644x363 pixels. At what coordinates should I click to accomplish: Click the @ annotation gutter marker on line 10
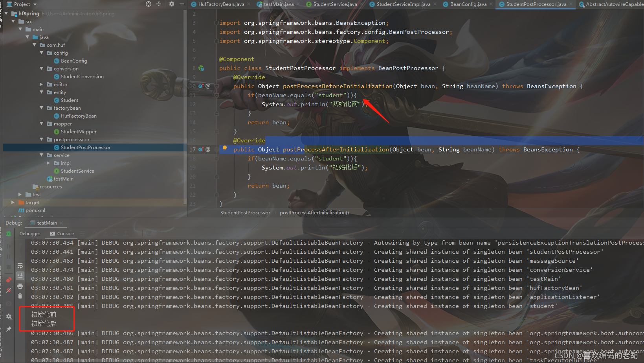(208, 86)
